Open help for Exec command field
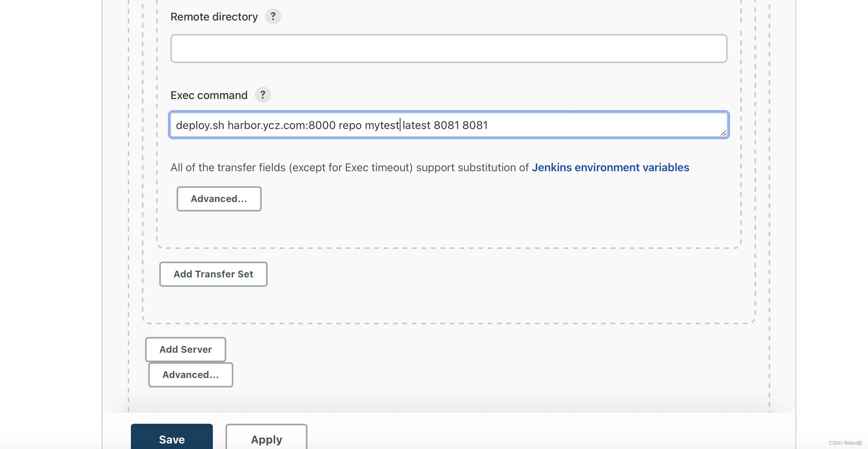The width and height of the screenshot is (868, 449). (263, 95)
